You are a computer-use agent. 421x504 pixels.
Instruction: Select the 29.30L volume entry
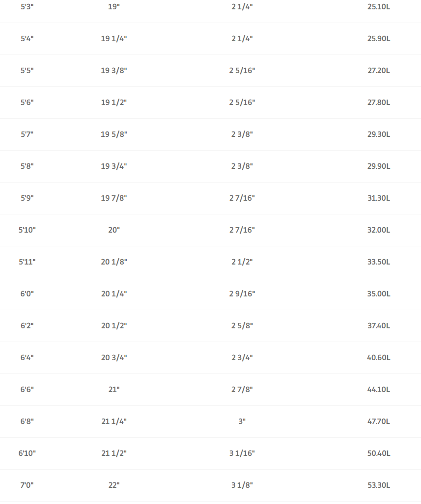point(379,134)
